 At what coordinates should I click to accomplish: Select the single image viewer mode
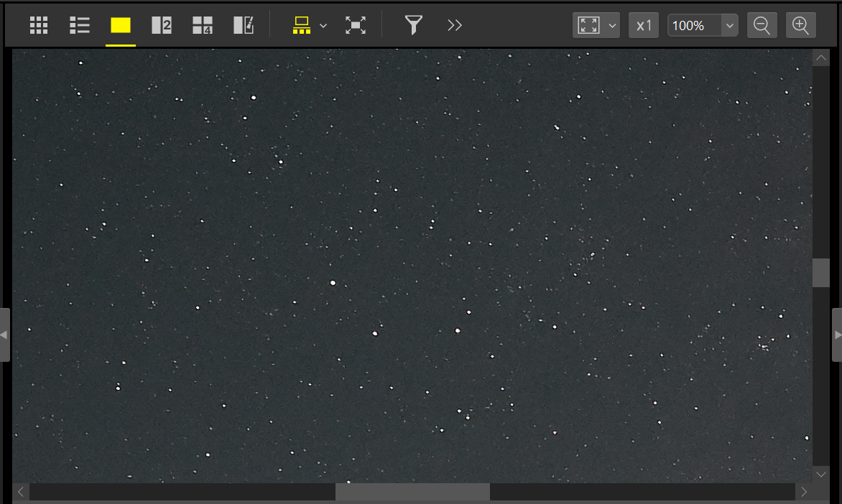[x=121, y=26]
